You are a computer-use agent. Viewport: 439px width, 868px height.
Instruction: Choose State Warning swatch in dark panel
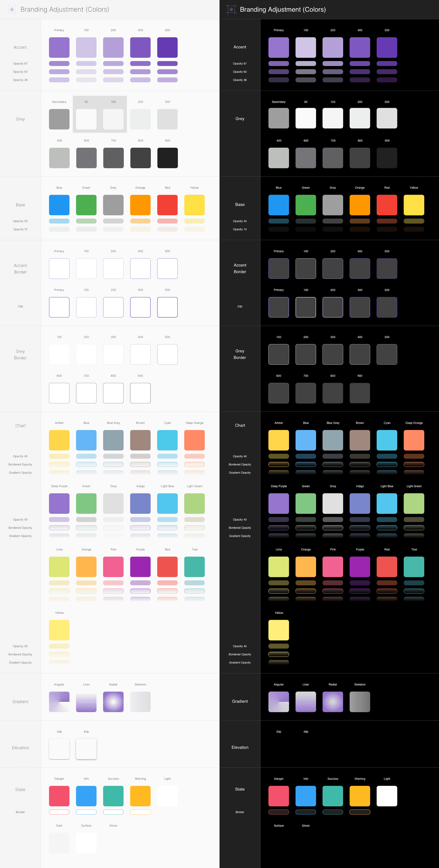click(360, 796)
